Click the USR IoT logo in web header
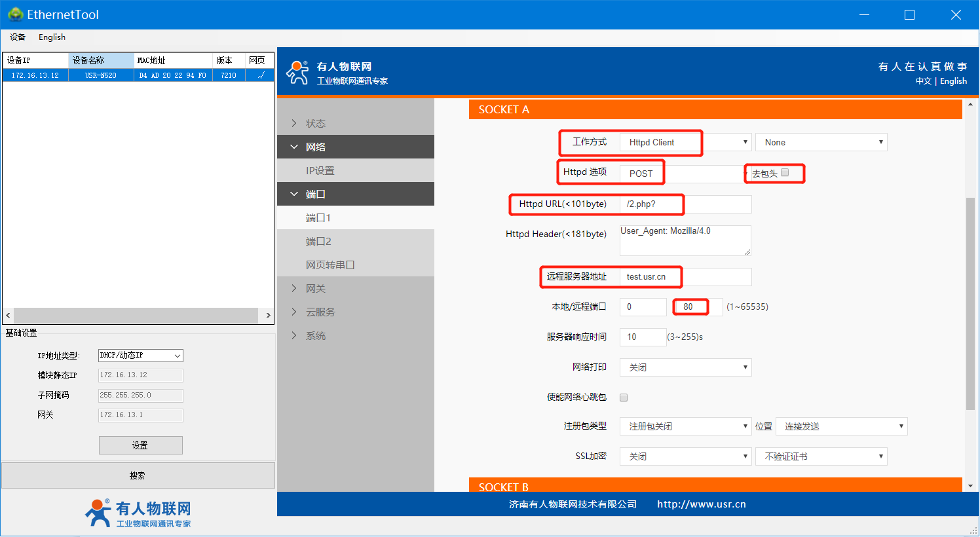The image size is (980, 537). pos(297,72)
